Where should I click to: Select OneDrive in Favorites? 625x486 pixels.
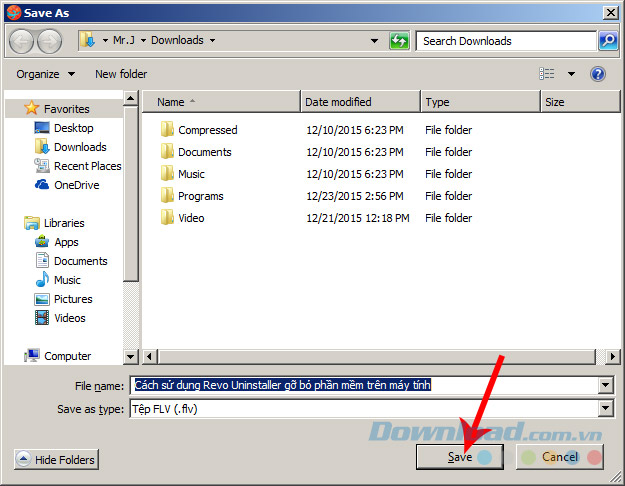(x=76, y=185)
